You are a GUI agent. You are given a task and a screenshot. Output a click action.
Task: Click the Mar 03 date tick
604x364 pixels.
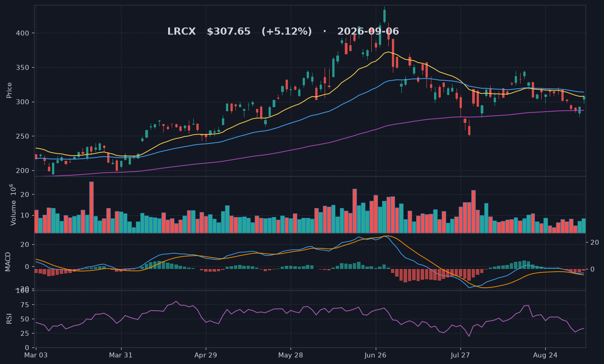(36, 355)
